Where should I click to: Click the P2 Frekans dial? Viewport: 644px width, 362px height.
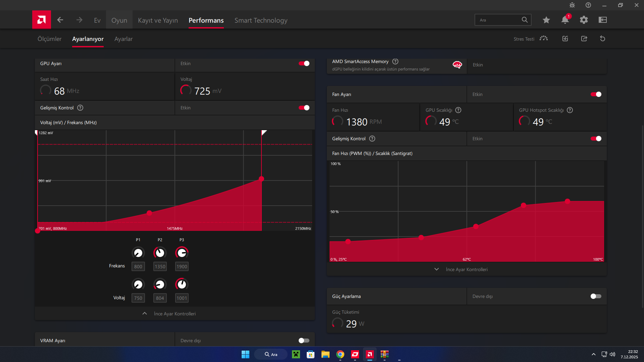160,253
